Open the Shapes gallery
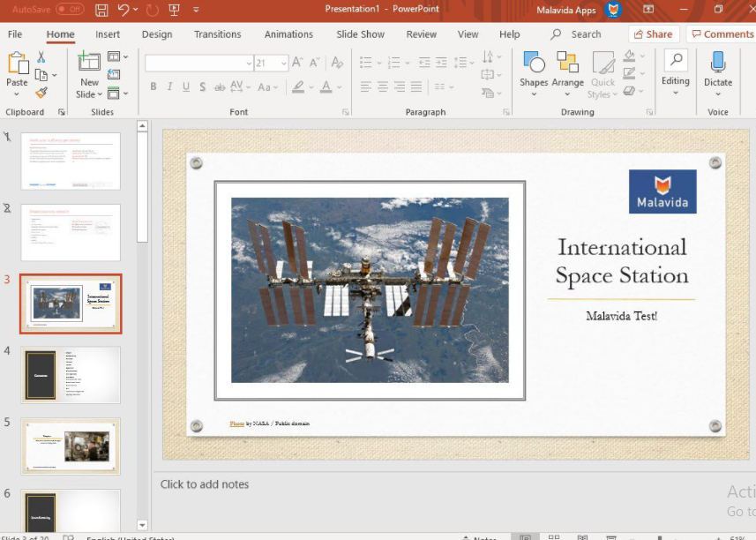Image resolution: width=756 pixels, height=540 pixels. [x=534, y=74]
